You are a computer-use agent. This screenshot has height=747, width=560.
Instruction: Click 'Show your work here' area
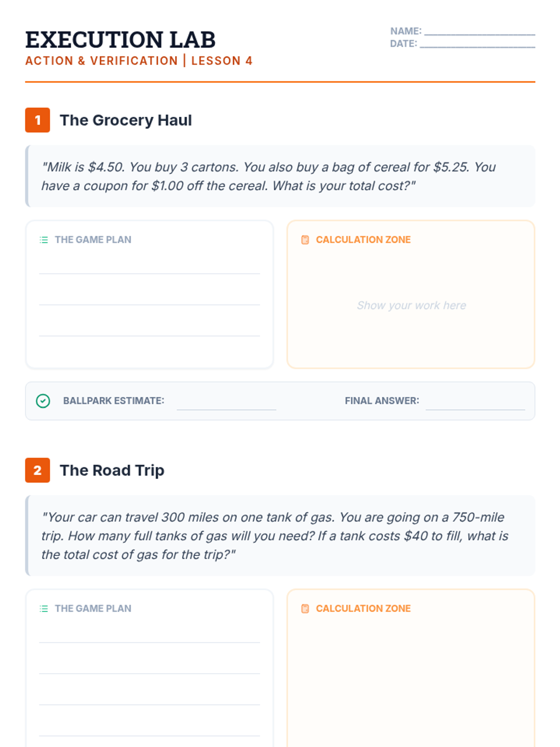(411, 305)
